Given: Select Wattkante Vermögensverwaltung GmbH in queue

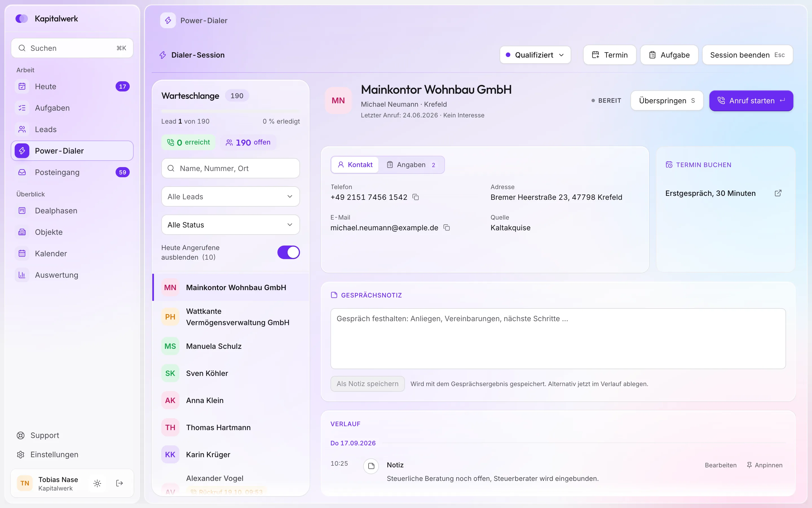Looking at the screenshot, I should [x=231, y=317].
